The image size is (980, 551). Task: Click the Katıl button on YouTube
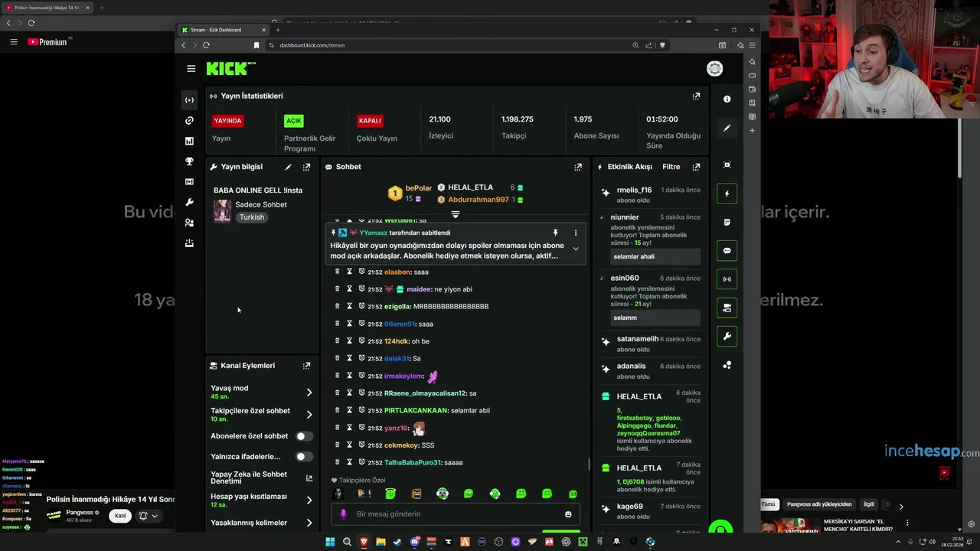coord(120,516)
